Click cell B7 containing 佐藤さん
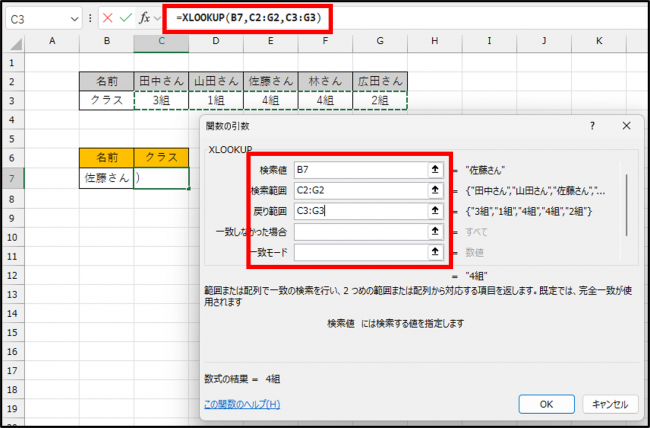This screenshot has height=428, width=650. [x=107, y=178]
